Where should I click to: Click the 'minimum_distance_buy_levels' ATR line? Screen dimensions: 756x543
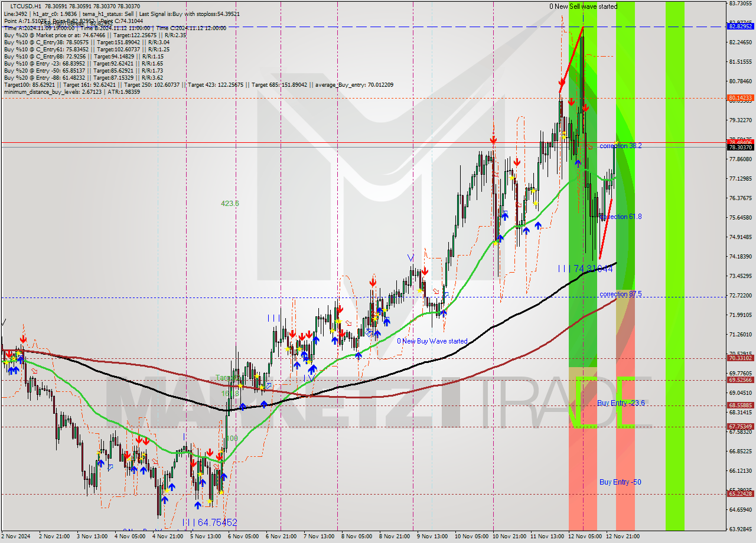72,91
